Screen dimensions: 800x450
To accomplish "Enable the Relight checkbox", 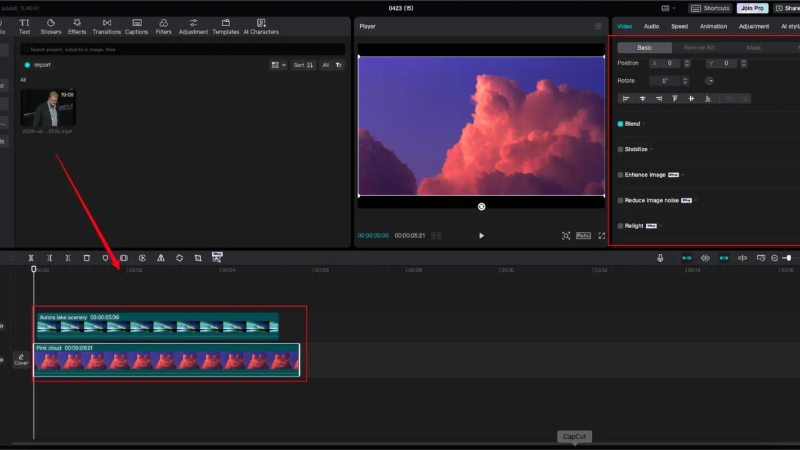I will coord(620,226).
